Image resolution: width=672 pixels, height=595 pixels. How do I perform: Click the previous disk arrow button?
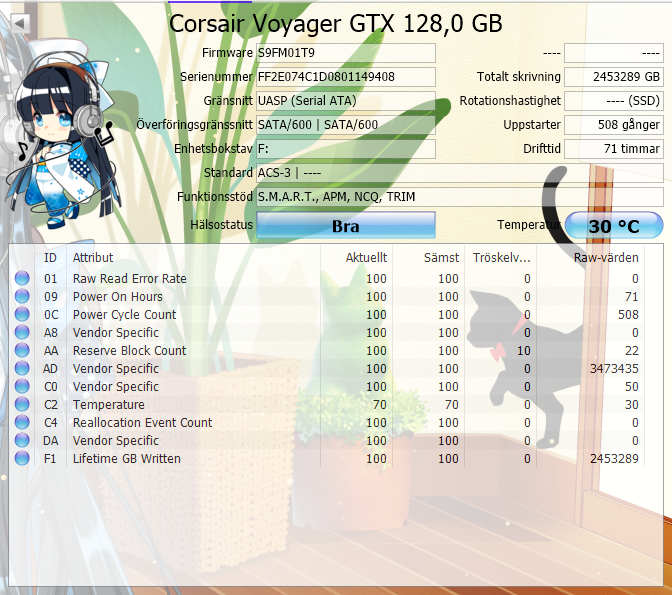[20, 24]
